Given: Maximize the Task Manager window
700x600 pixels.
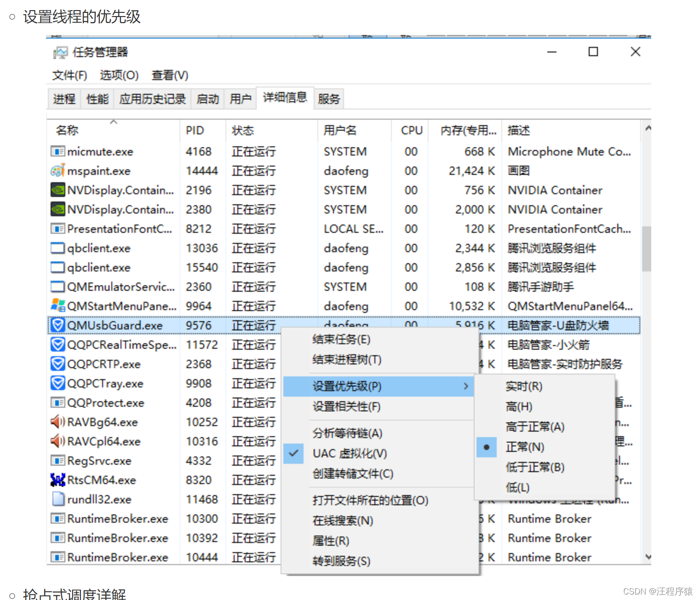Looking at the screenshot, I should click(593, 52).
